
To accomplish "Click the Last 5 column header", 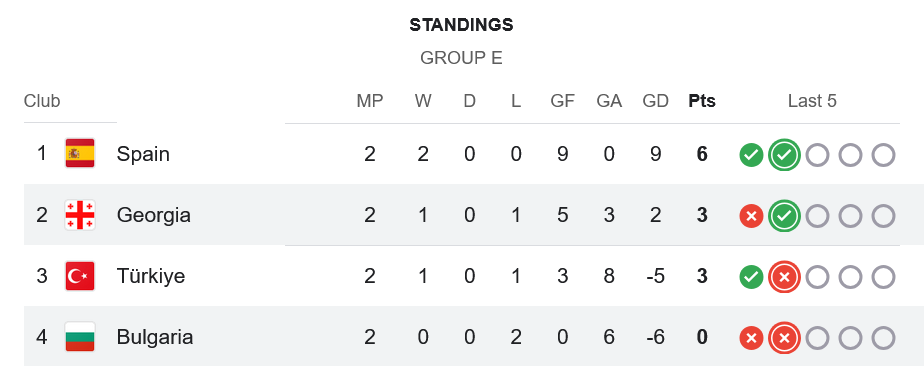I will pyautogui.click(x=812, y=101).
